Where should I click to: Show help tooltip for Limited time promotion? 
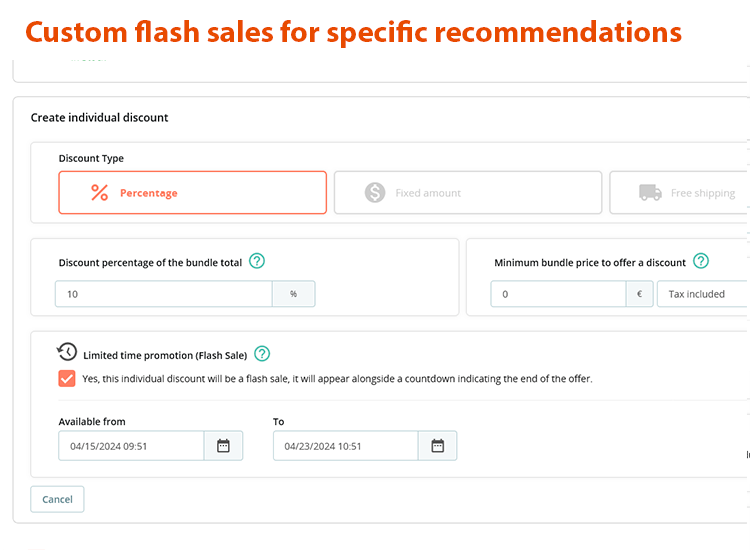pos(262,354)
